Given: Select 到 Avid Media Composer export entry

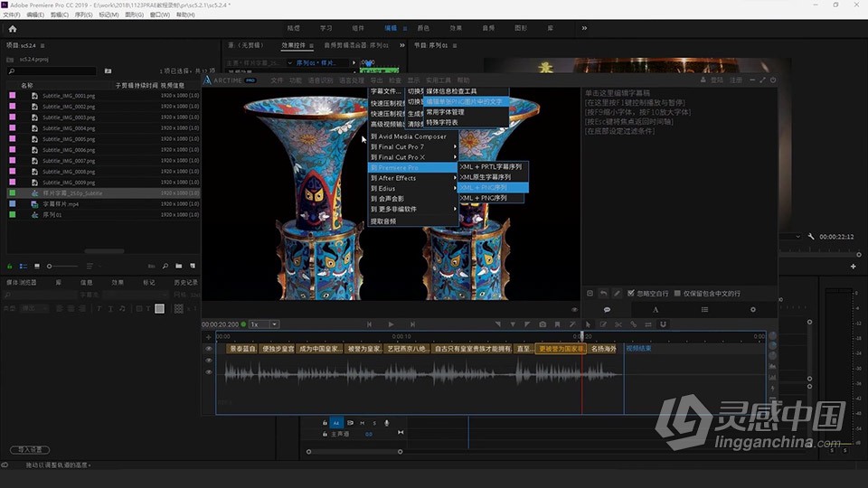Looking at the screenshot, I should (x=409, y=136).
